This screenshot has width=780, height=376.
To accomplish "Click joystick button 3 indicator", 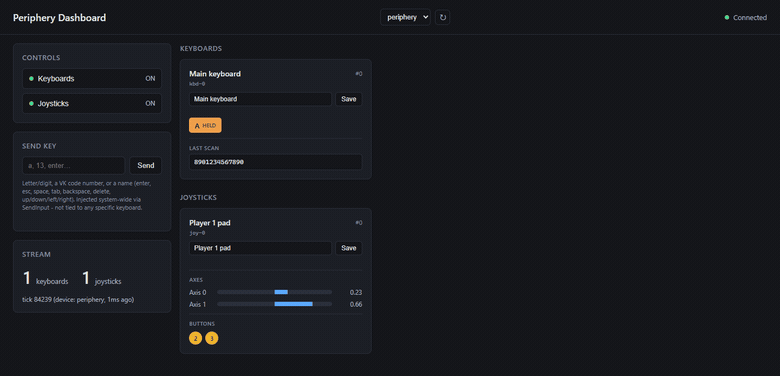I will (212, 338).
